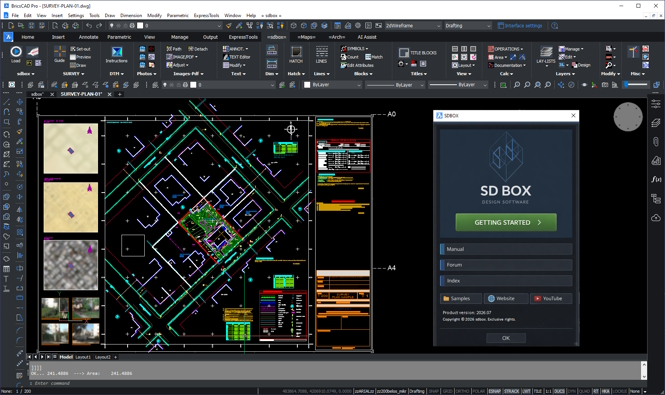Toggle QUAD in status bar
Viewport: 665px width, 395px height.
584,391
